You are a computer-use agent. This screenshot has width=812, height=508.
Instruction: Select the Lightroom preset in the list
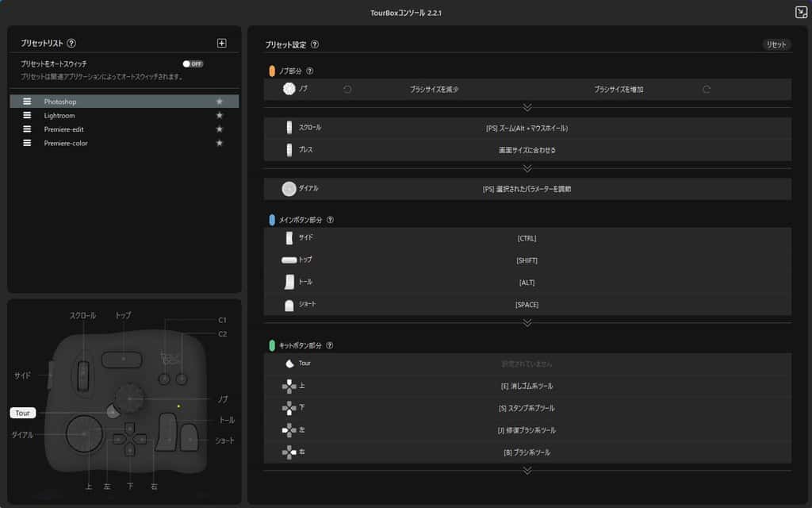(x=59, y=115)
